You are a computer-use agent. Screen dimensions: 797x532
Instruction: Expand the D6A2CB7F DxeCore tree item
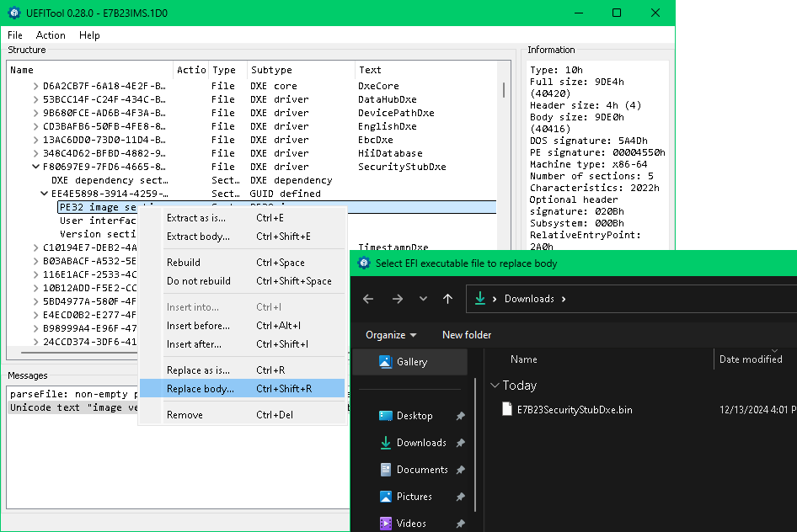[x=35, y=86]
